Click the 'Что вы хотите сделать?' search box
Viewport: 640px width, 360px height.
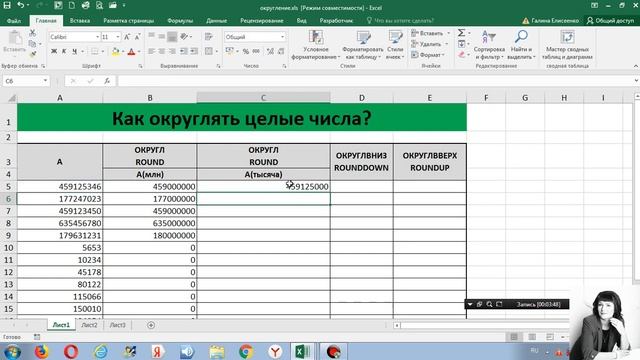pos(400,20)
